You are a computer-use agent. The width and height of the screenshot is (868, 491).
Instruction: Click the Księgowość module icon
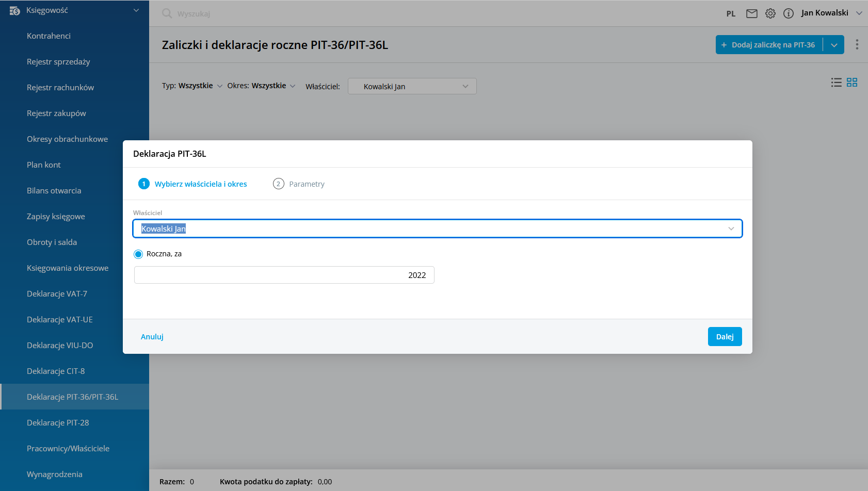(14, 10)
